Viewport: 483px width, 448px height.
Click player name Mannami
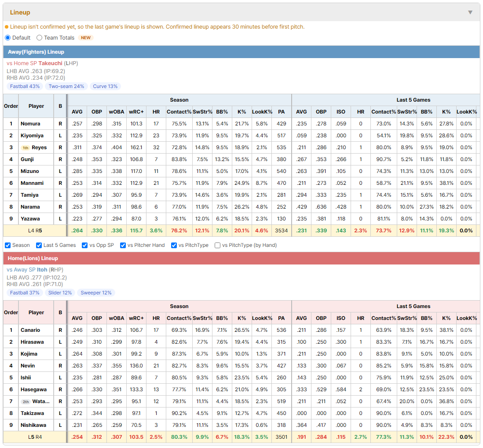32,183
